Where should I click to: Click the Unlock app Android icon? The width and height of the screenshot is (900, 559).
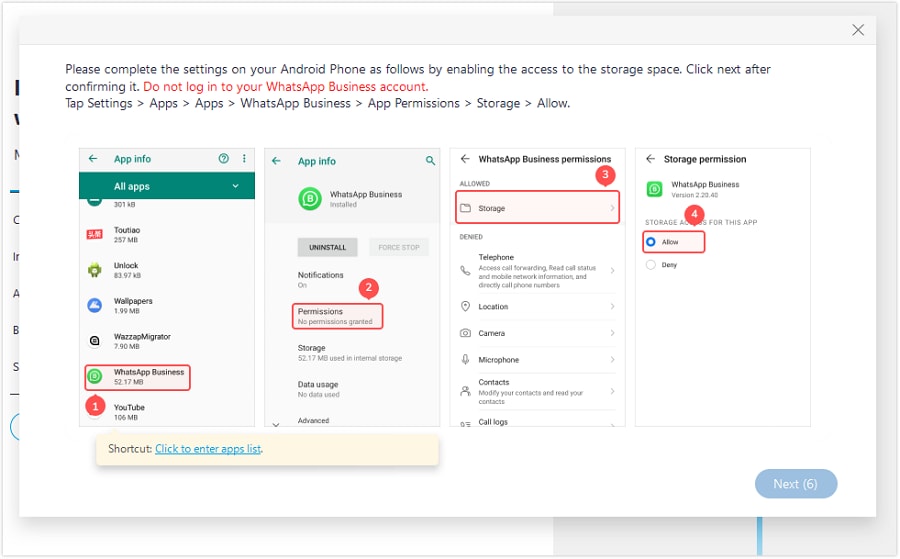click(95, 270)
